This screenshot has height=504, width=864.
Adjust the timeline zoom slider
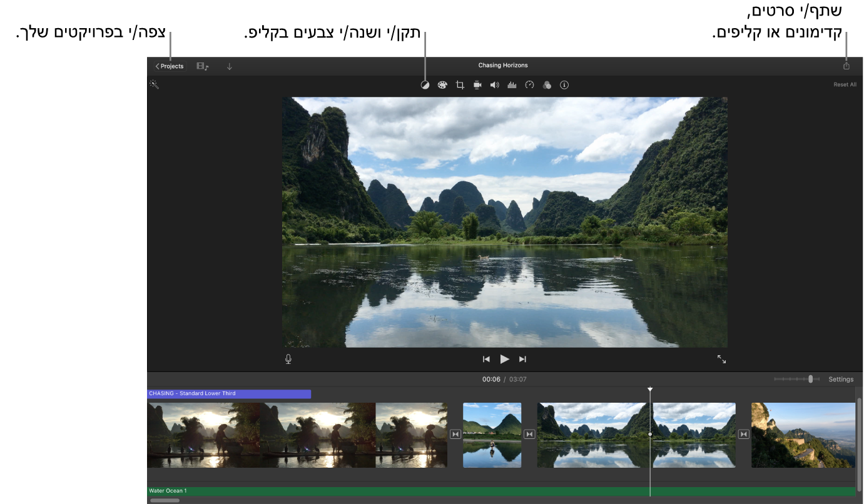pos(811,378)
